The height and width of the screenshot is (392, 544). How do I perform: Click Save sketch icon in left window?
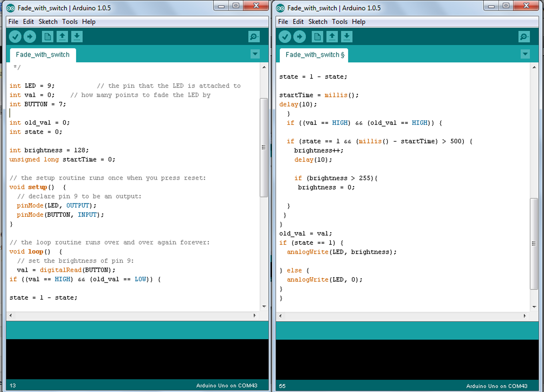click(77, 37)
